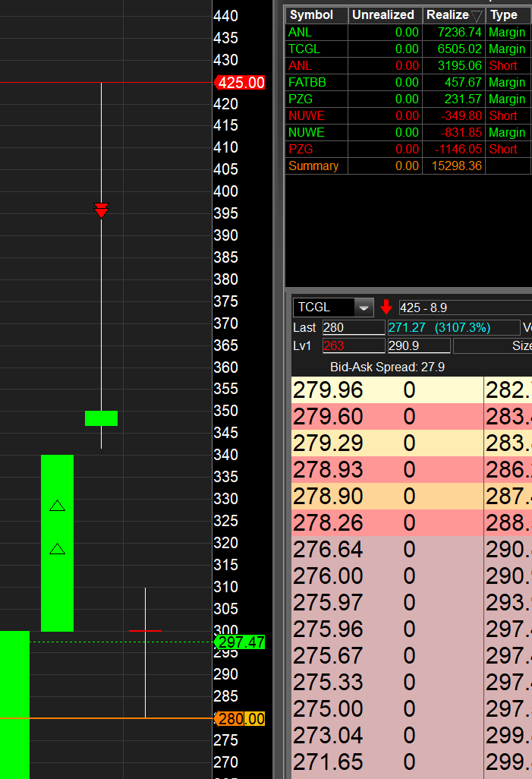Click the red down arrow beside TCGL symbol box
532x779 pixels.
[x=386, y=307]
